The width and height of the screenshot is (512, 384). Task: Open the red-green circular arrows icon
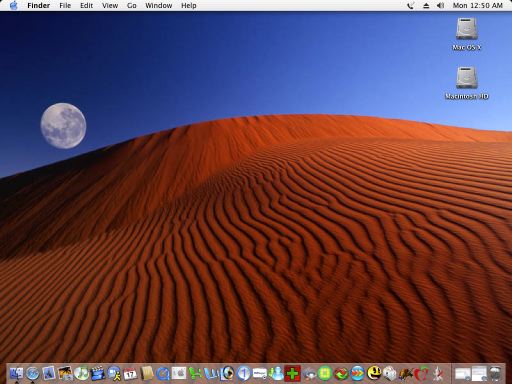[341, 373]
